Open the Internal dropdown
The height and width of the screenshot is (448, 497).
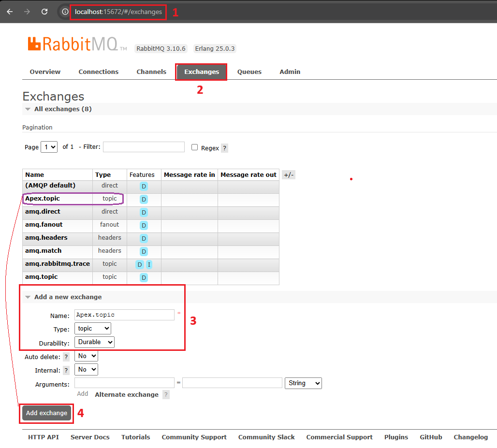coord(86,369)
